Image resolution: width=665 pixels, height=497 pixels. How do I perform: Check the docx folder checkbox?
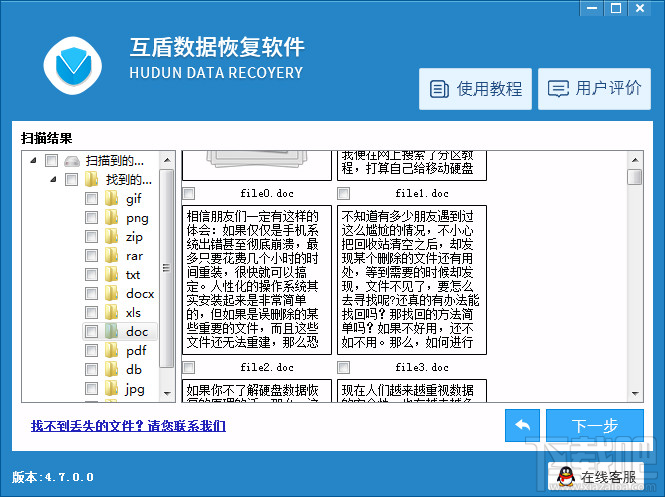coord(91,293)
